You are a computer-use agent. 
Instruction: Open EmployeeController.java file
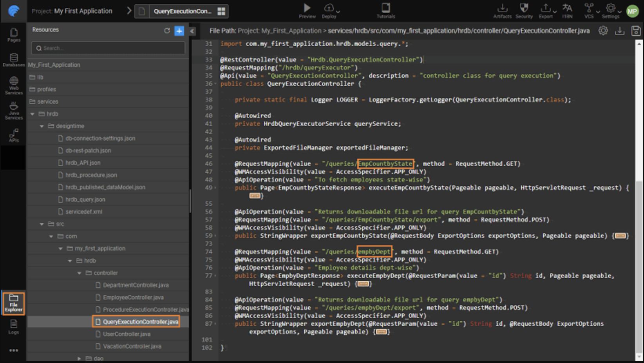pyautogui.click(x=133, y=298)
